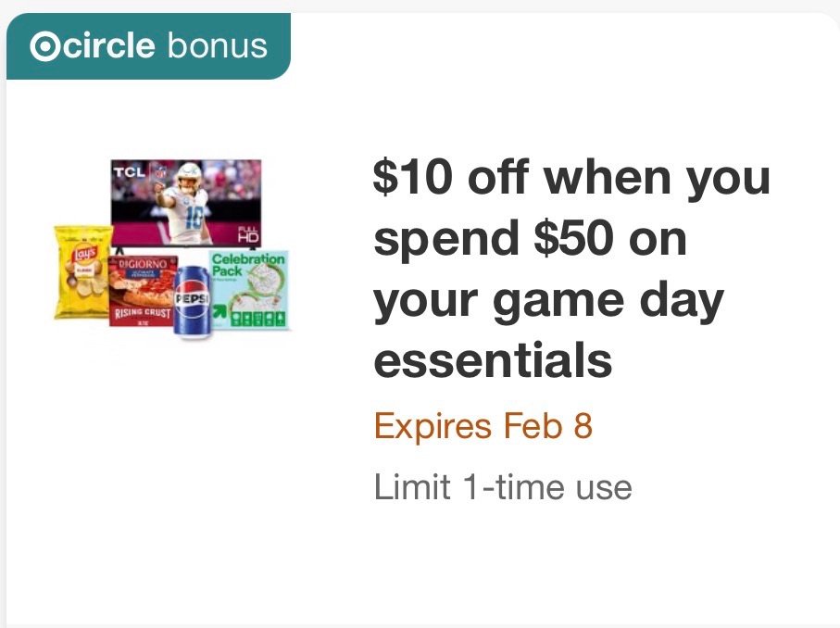The height and width of the screenshot is (628, 840).
Task: Click the Target bullseye logo
Action: coord(42,46)
